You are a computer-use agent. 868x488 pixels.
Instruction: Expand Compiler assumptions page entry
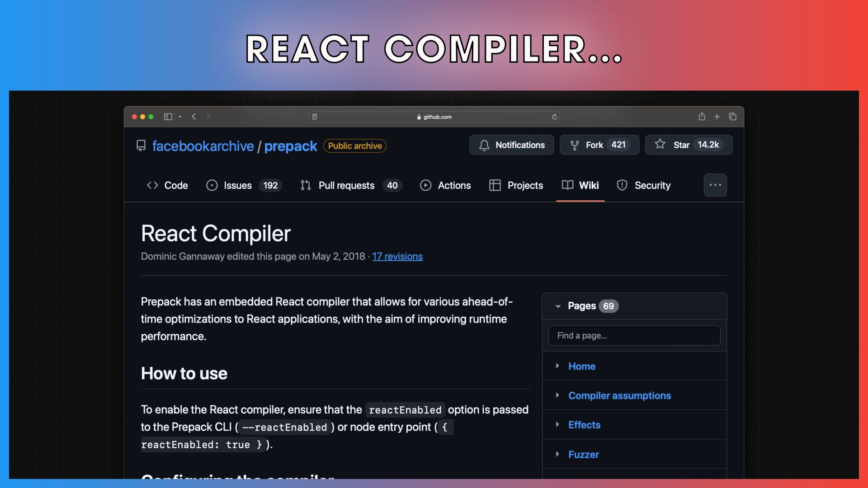coord(557,395)
